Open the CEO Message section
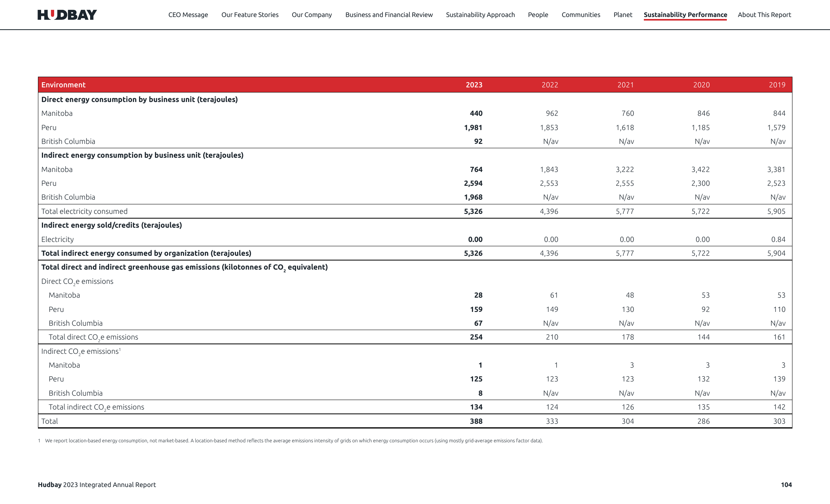Image resolution: width=830 pixels, height=504 pixels. [x=188, y=15]
